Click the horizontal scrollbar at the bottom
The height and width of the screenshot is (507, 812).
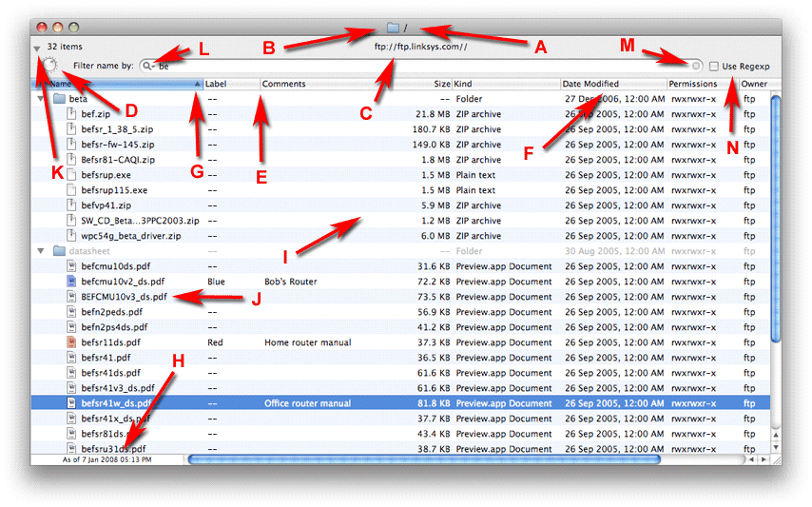pos(423,459)
